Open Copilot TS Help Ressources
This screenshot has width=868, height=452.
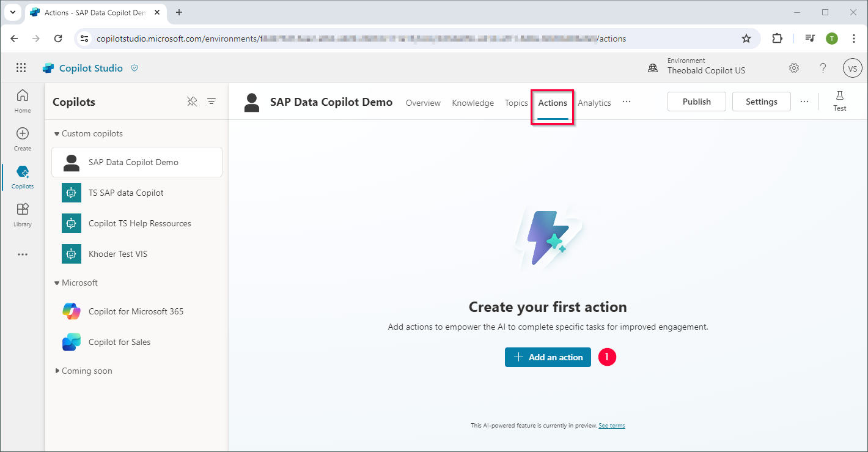(x=137, y=223)
